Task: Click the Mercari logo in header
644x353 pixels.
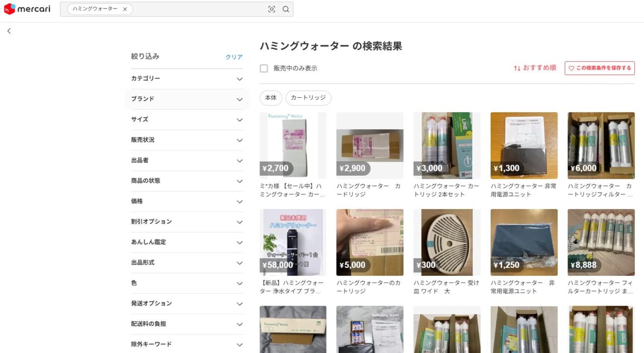Action: (x=27, y=9)
